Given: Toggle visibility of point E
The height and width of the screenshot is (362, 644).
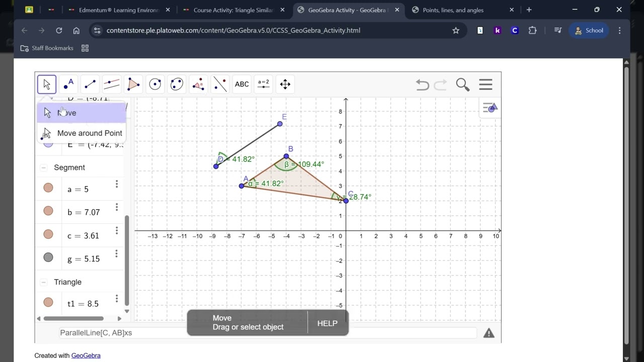Looking at the screenshot, I should coord(48,145).
